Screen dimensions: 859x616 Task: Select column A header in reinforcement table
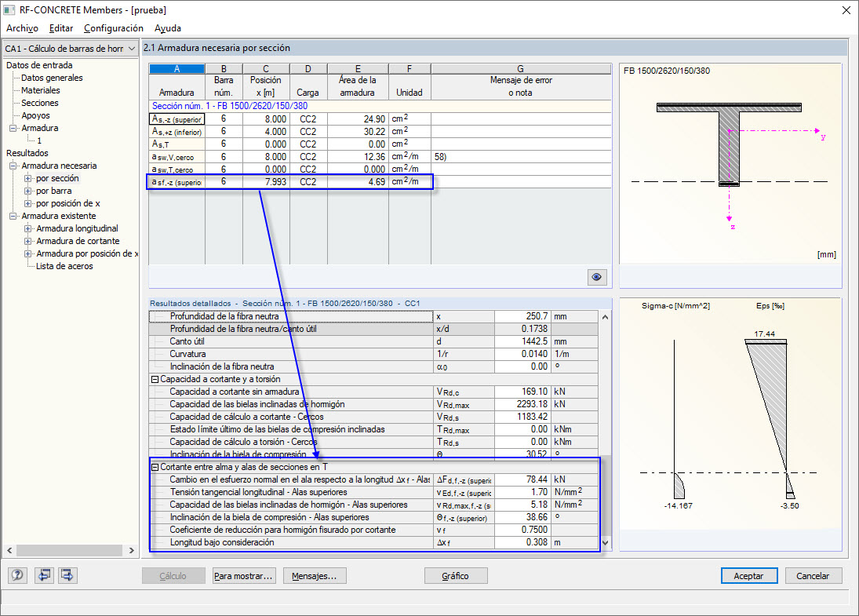177,68
